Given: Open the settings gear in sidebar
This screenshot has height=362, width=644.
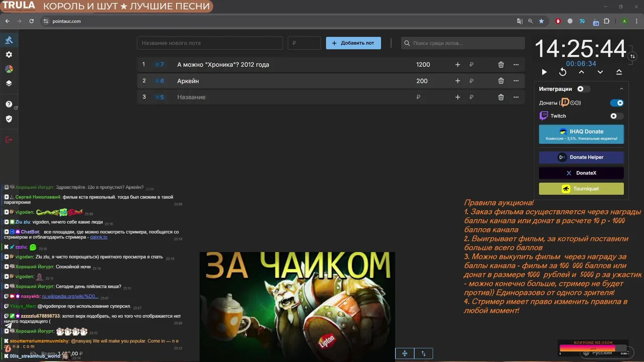Looking at the screenshot, I should click(x=9, y=54).
